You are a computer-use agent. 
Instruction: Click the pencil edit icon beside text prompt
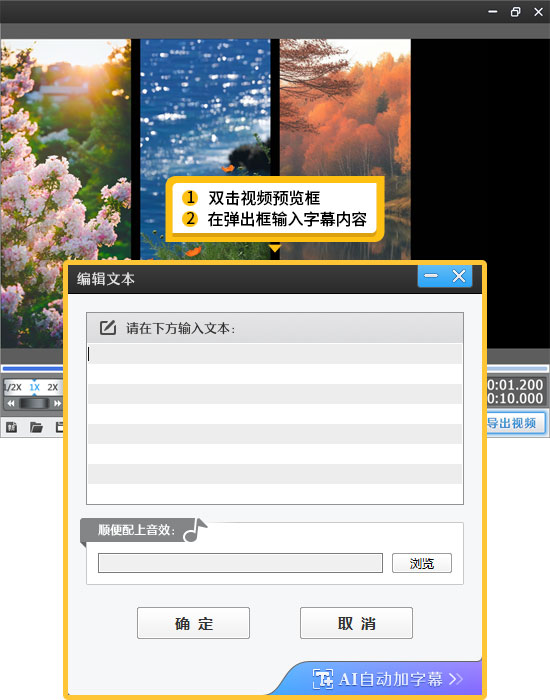pos(108,328)
